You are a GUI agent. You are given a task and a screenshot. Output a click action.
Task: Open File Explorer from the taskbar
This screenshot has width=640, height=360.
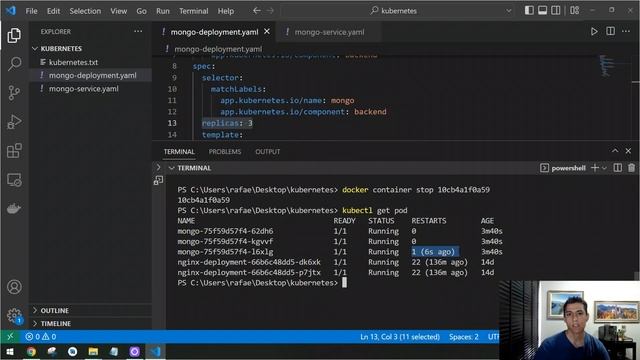[93, 351]
